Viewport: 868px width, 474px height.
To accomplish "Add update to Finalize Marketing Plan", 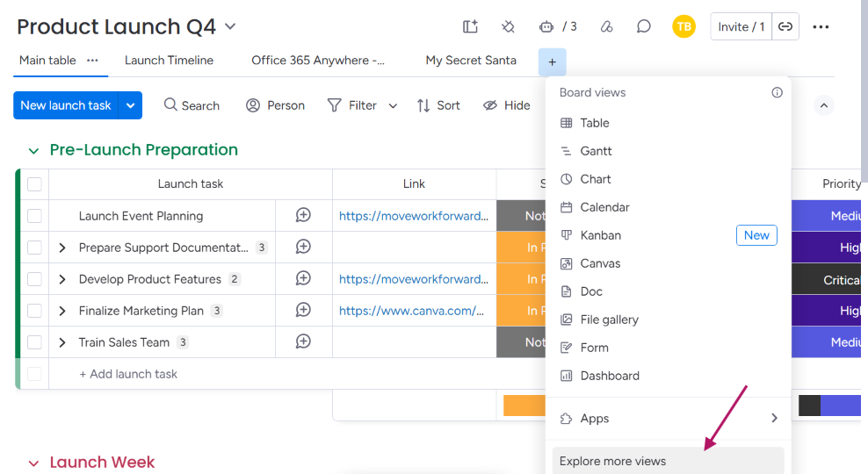I will pyautogui.click(x=303, y=310).
